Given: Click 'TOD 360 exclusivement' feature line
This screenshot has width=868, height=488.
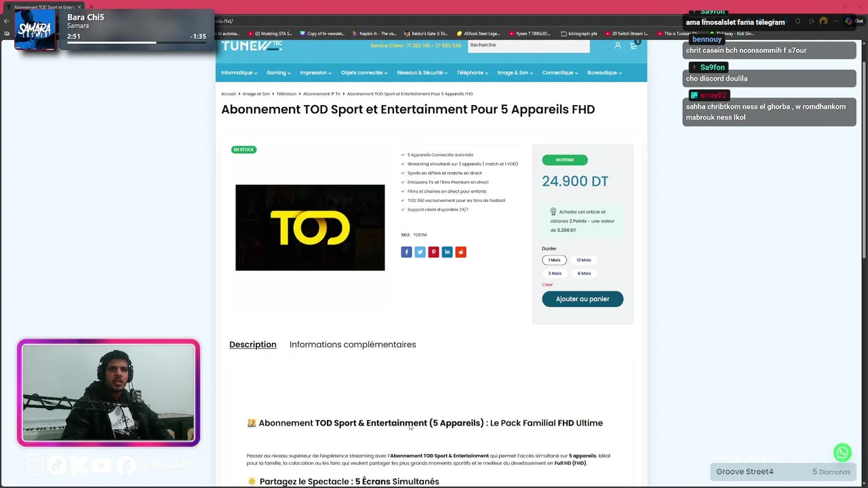Looking at the screenshot, I should (456, 201).
